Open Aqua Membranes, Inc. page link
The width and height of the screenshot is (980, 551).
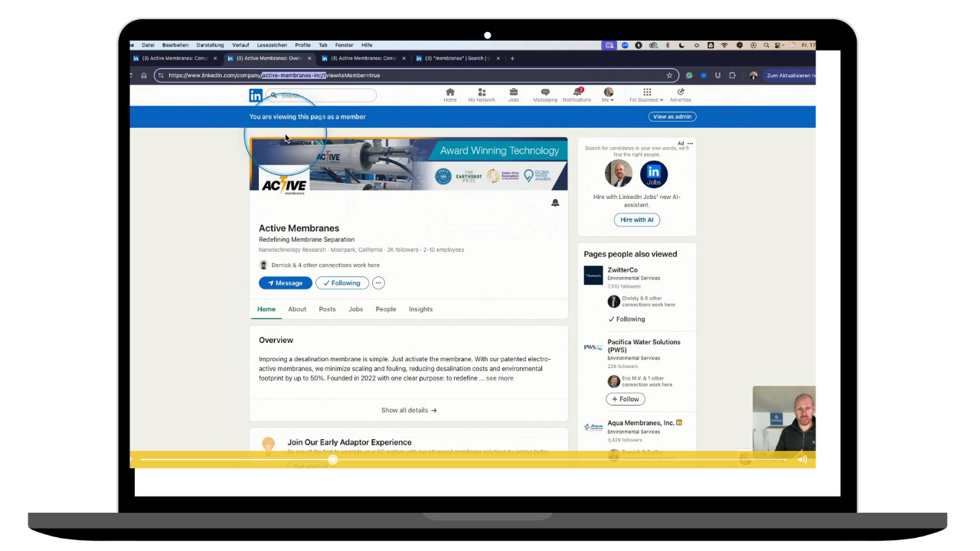641,422
